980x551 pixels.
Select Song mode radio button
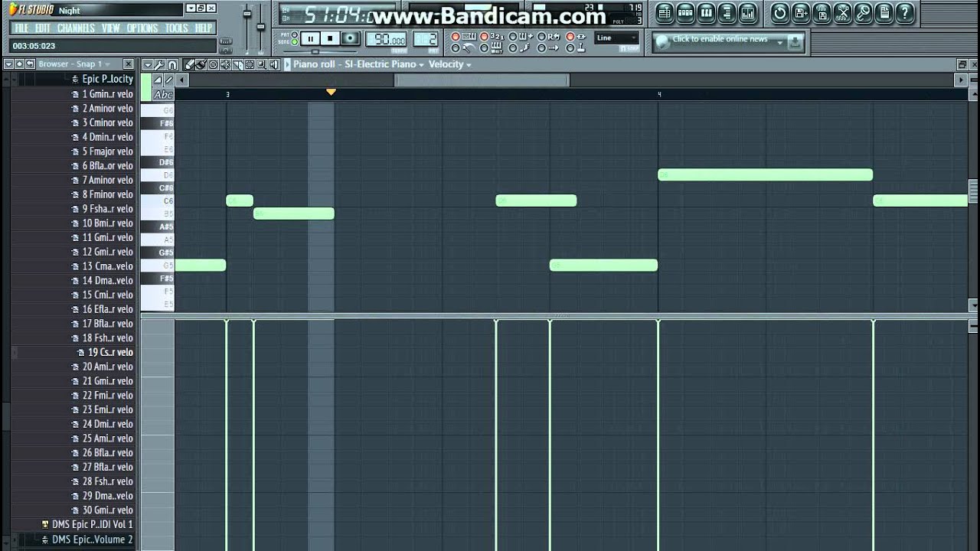coord(295,42)
